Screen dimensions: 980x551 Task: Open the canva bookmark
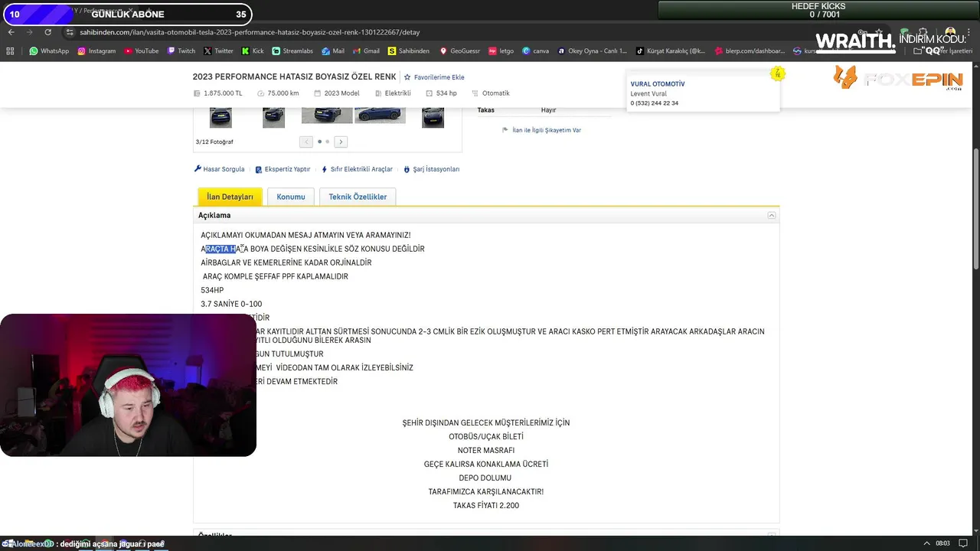tap(535, 51)
